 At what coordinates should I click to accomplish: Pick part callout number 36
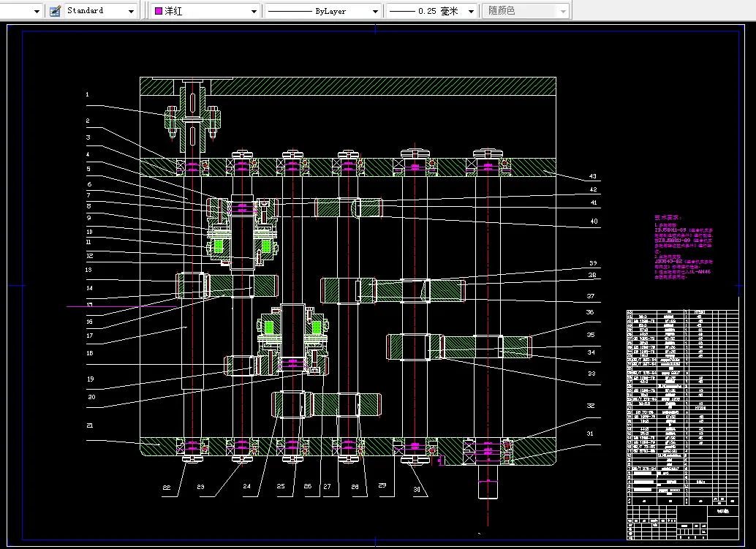pyautogui.click(x=589, y=312)
